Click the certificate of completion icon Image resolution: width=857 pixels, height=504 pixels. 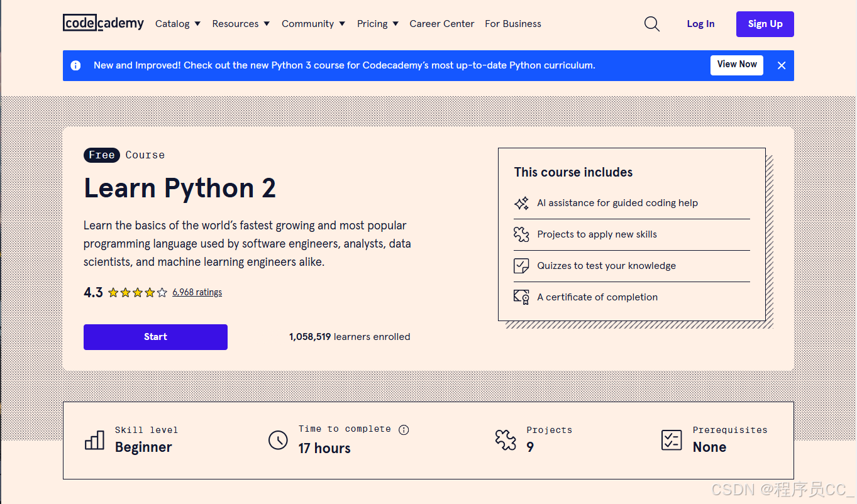(x=521, y=297)
